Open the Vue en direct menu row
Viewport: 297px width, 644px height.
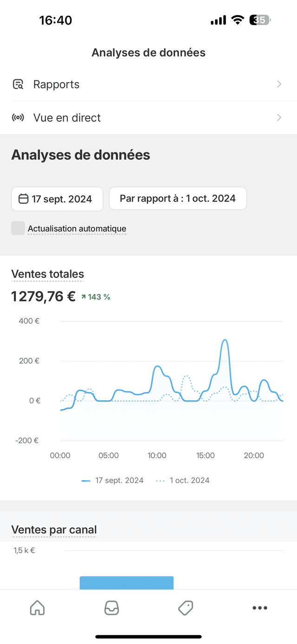[x=148, y=118]
